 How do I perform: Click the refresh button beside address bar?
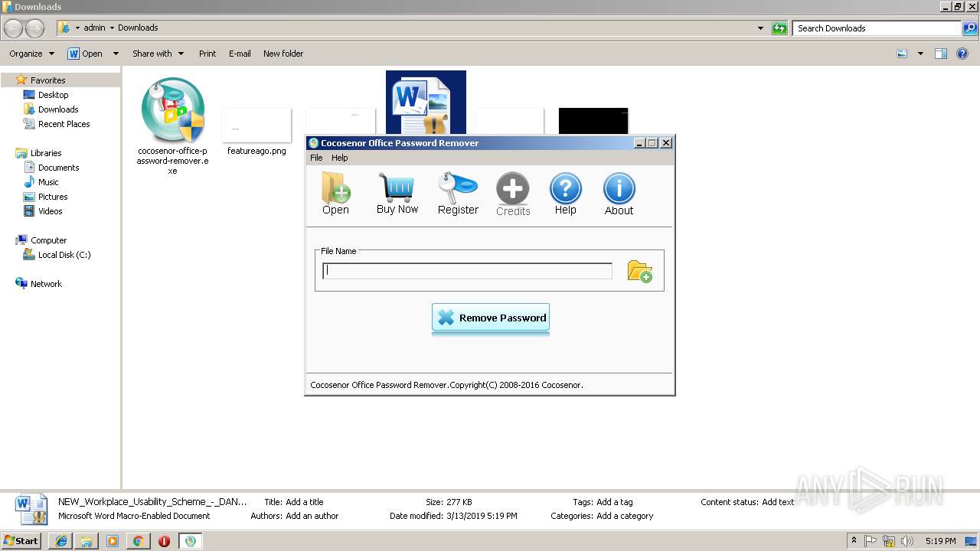[779, 28]
